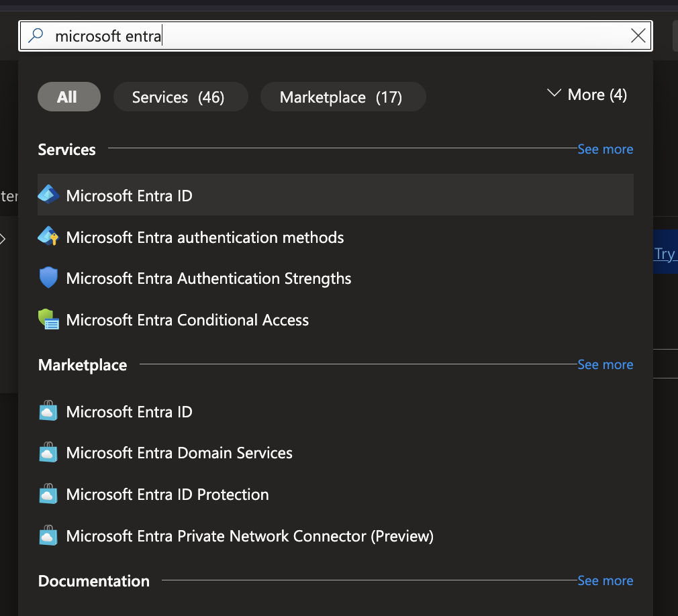The width and height of the screenshot is (678, 616).
Task: Click the Microsoft Entra Authentication Strengths shield icon
Action: (48, 278)
